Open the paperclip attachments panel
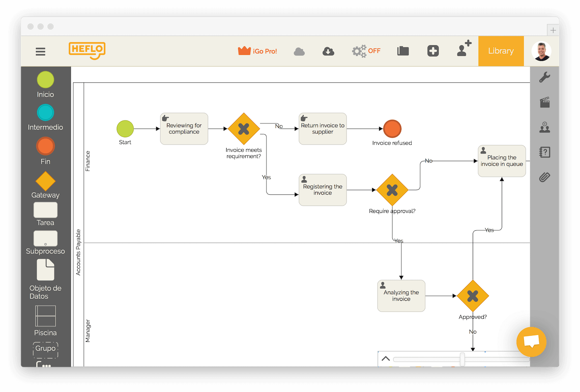The image size is (580, 392). 545,177
